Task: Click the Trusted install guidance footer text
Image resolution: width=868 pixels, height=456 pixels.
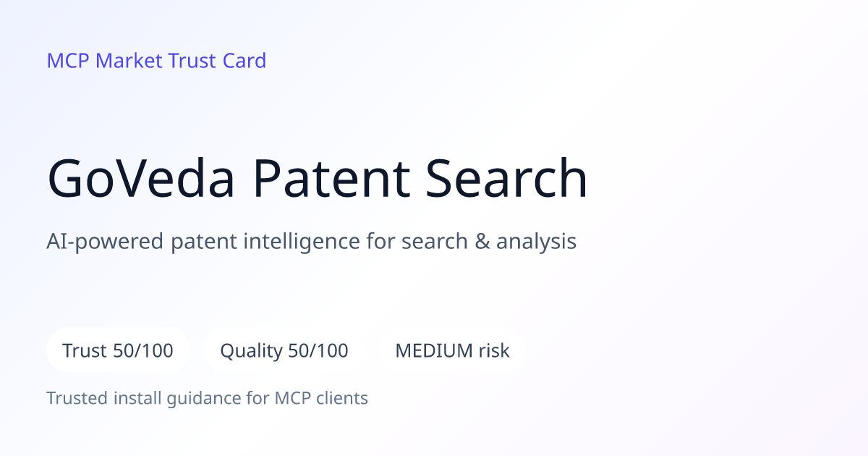Action: 208,398
